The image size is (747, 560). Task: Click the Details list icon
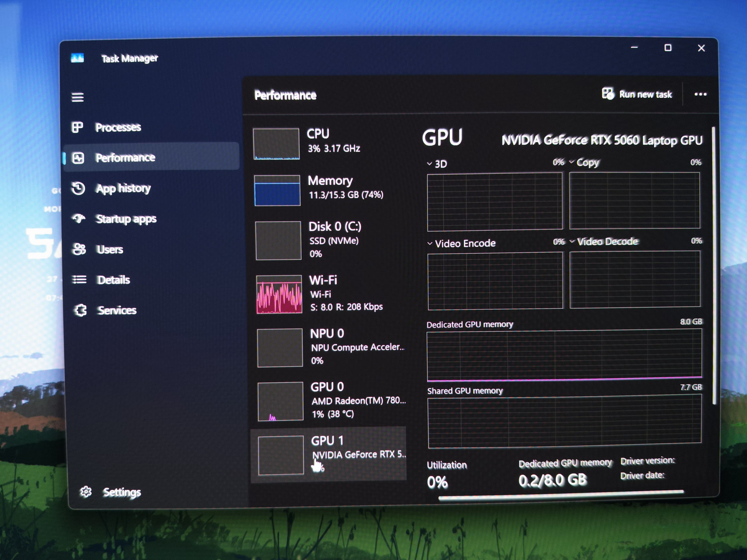80,279
